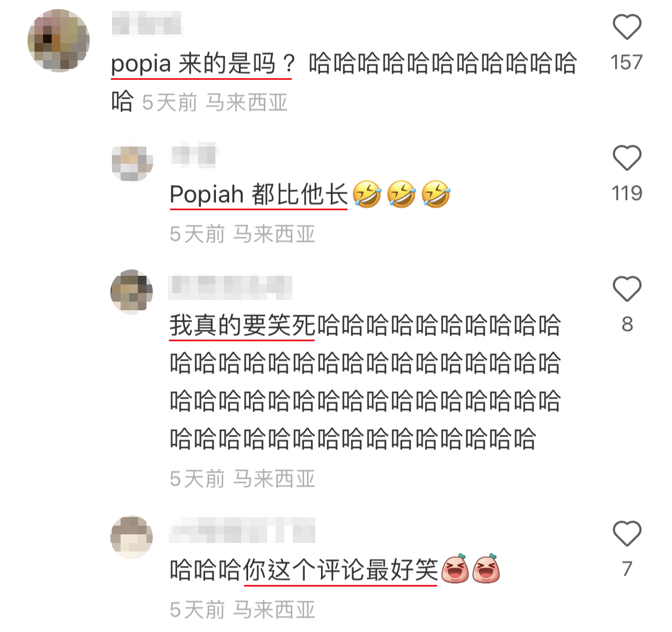Tap the heart with 8 likes
The width and height of the screenshot is (672, 632).
coord(627,288)
